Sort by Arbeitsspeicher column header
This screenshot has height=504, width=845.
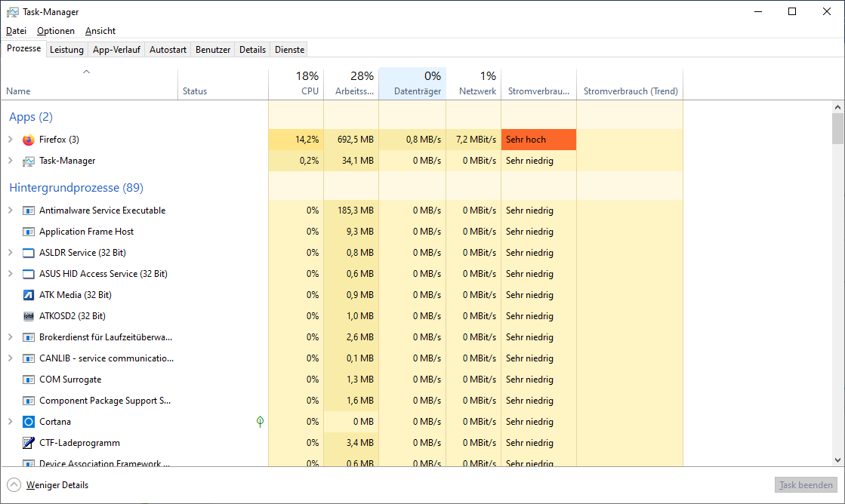pos(351,84)
